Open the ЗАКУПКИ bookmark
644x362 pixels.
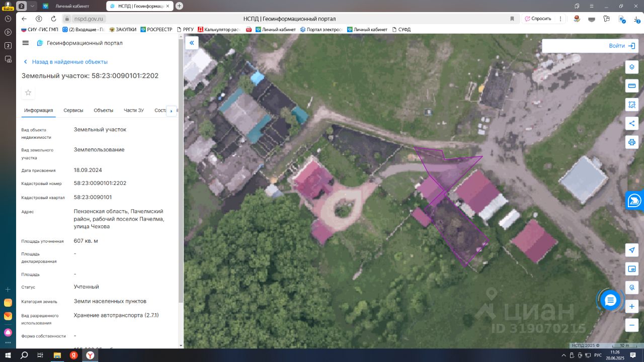[x=123, y=30]
